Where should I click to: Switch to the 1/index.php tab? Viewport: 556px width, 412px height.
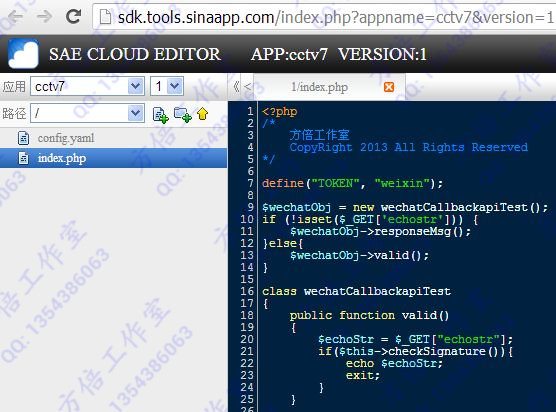(319, 87)
